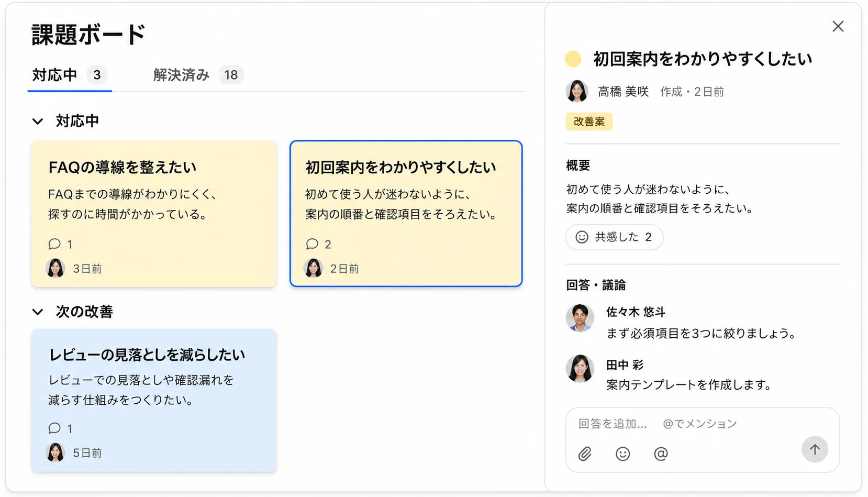The image size is (868, 497).
Task: Click avatar on the 2日前 card
Action: tap(313, 268)
